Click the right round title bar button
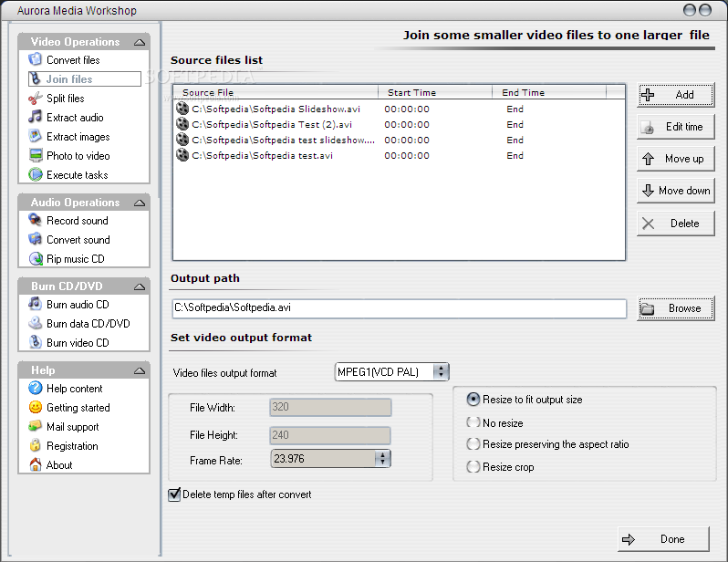The height and width of the screenshot is (562, 728). click(x=705, y=10)
